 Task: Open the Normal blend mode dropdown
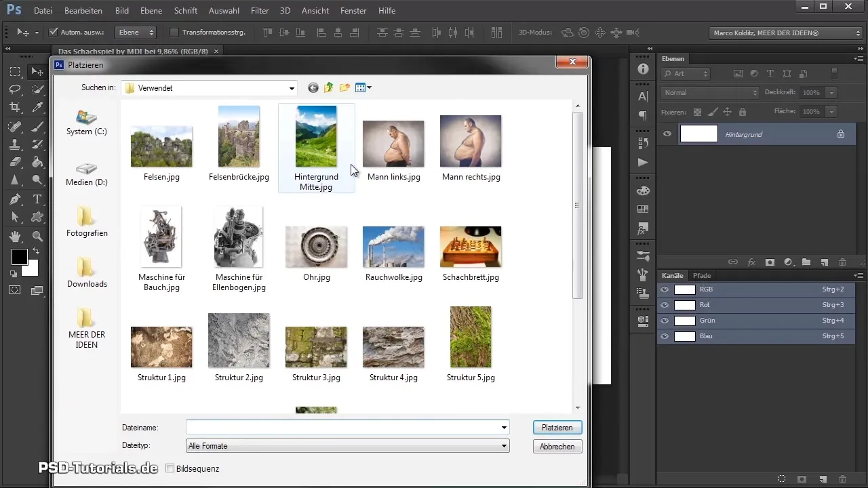pyautogui.click(x=711, y=92)
